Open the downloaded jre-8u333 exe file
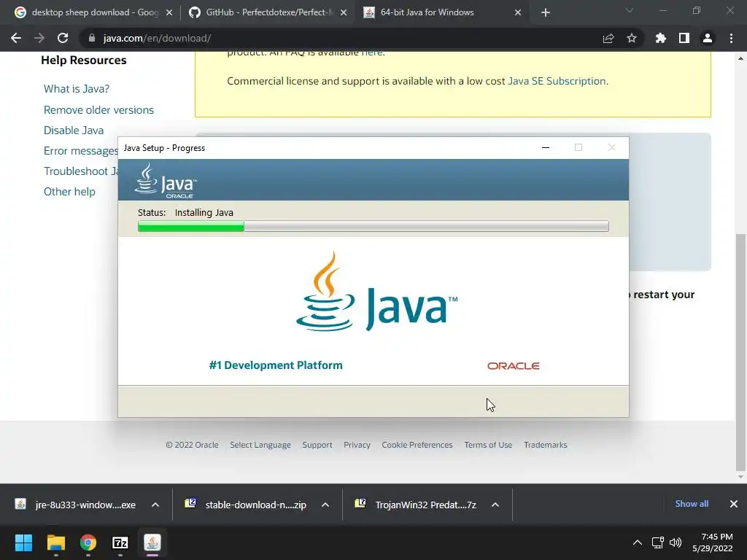The image size is (747, 560). click(x=76, y=505)
